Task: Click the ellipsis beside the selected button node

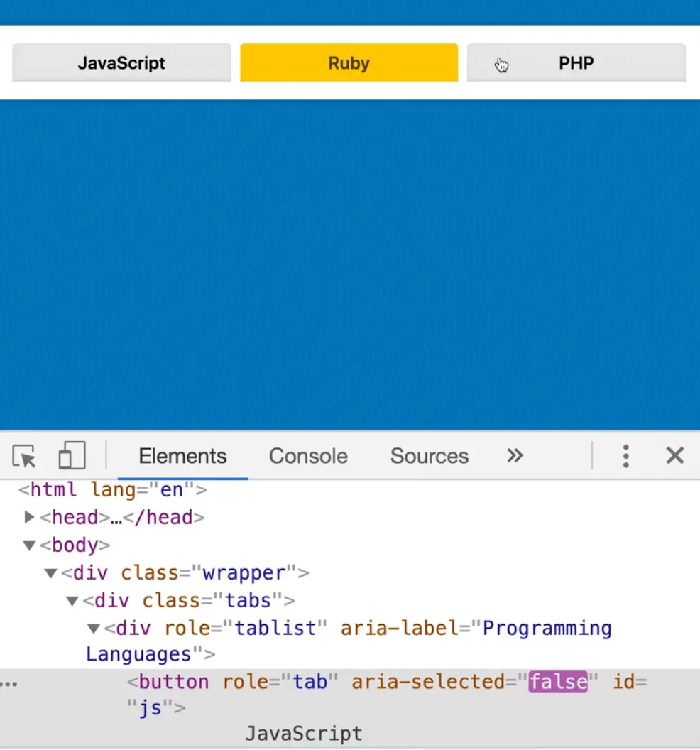Action: [9, 683]
